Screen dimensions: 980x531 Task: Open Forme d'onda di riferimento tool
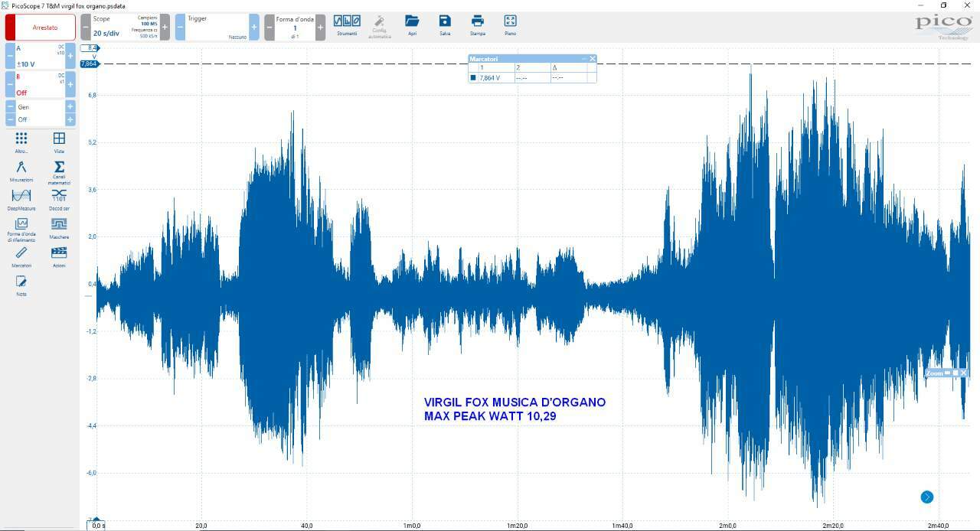(x=21, y=230)
